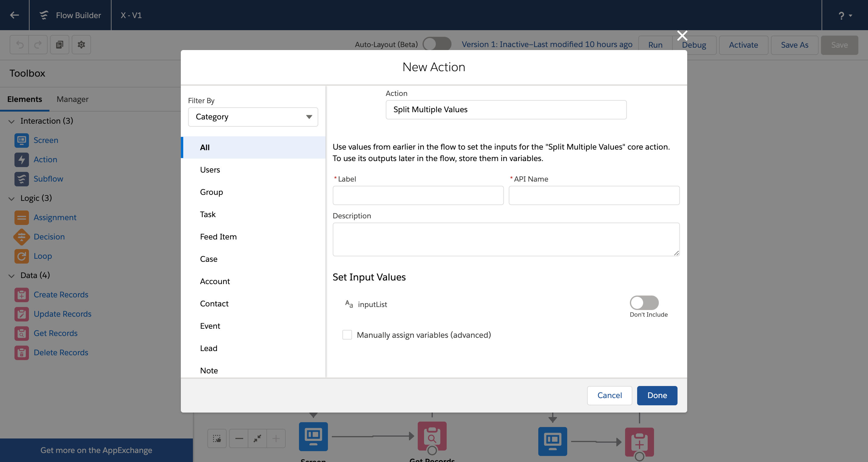Click the greyed-out Save button

[839, 45]
